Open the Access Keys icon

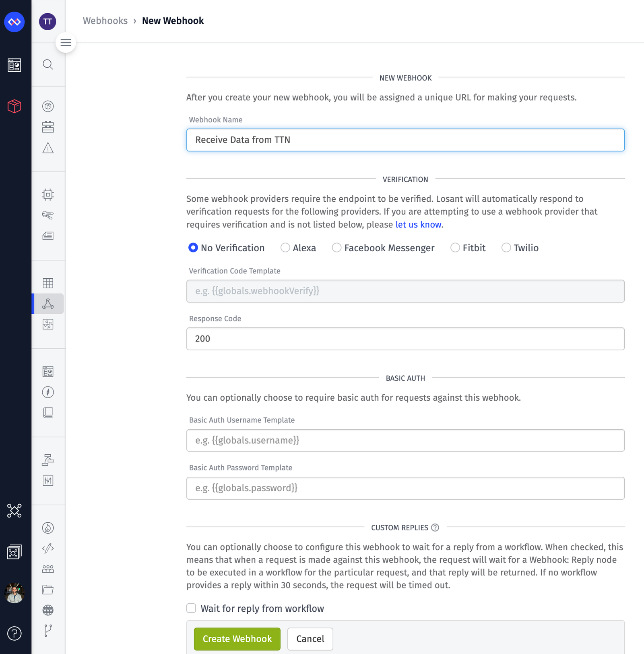[48, 215]
